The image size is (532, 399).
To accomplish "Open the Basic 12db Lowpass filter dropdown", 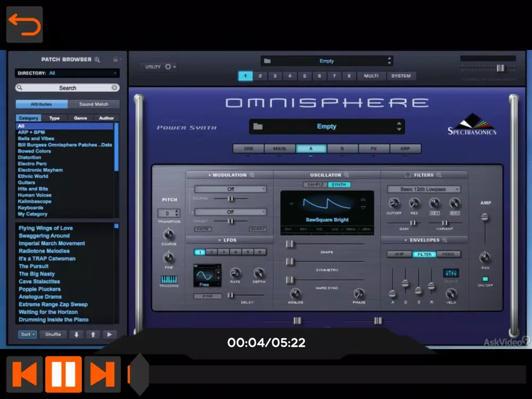I will 424,189.
